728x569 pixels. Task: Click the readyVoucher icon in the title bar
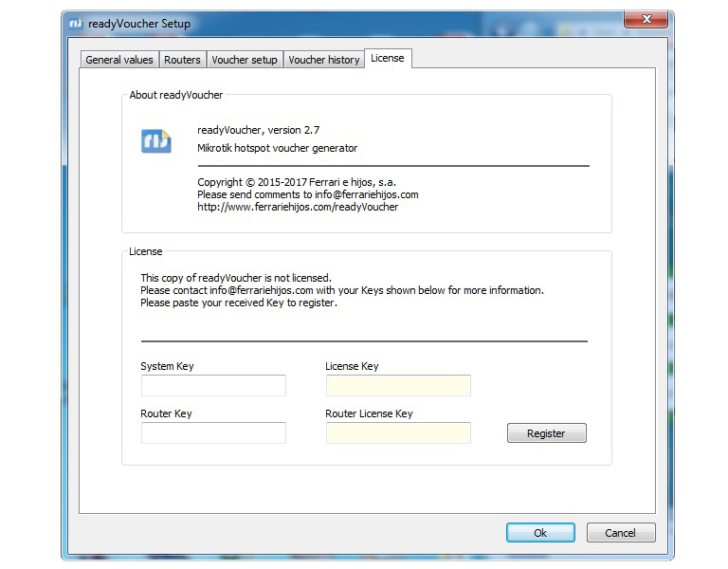[x=77, y=24]
